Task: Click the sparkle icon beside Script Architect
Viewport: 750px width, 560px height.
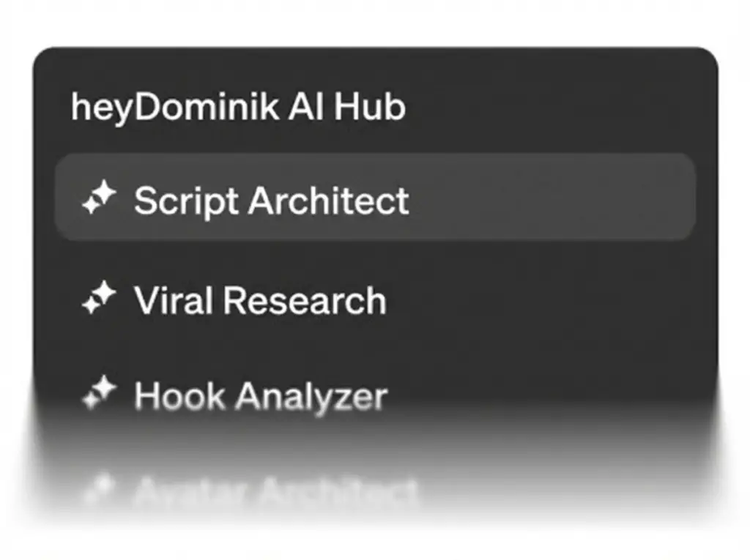Action: point(99,199)
